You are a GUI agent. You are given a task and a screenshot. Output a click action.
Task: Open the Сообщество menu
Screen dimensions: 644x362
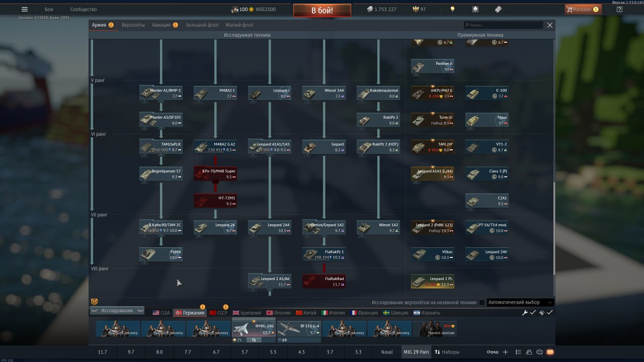(84, 9)
